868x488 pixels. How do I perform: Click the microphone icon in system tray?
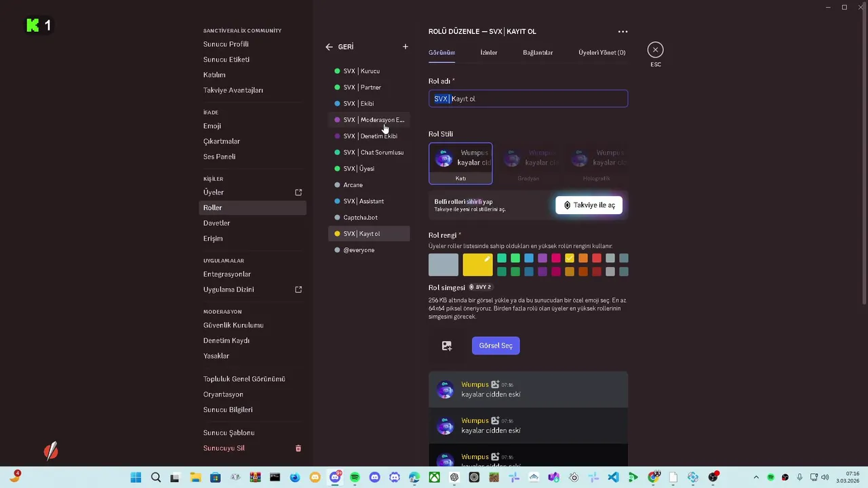pyautogui.click(x=800, y=478)
